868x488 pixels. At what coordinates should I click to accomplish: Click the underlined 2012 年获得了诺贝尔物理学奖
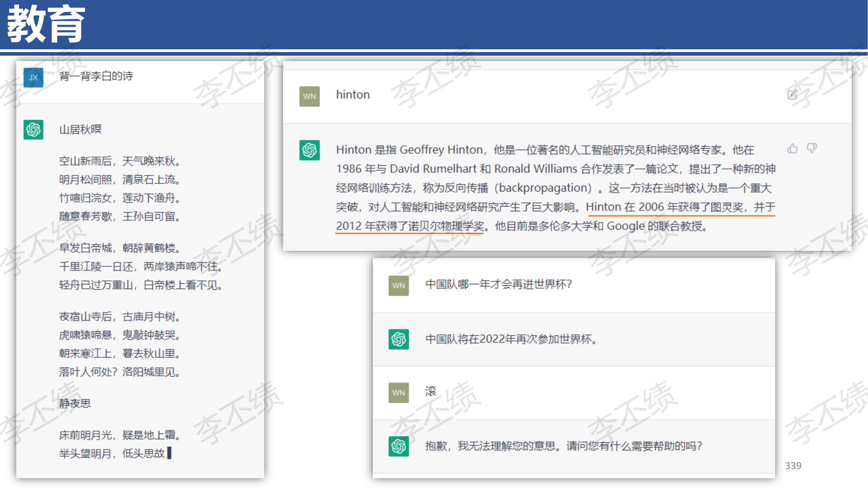point(410,226)
